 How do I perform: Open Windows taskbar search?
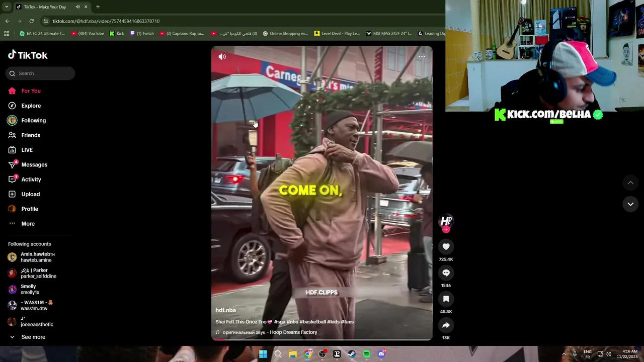point(278,354)
